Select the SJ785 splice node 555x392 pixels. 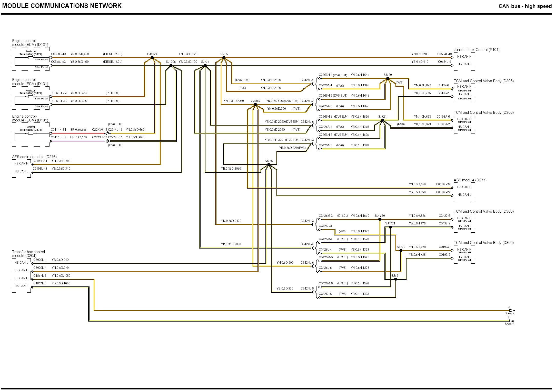coord(224,58)
